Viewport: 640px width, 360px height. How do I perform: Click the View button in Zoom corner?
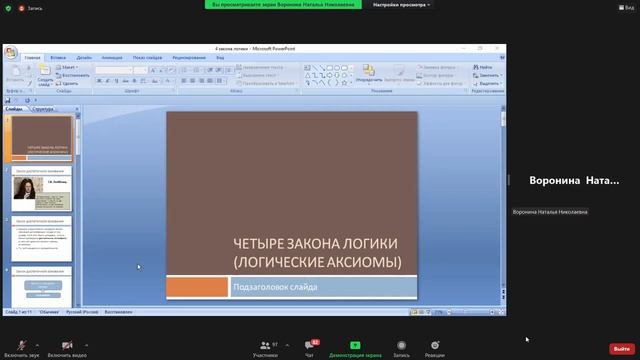627,7
